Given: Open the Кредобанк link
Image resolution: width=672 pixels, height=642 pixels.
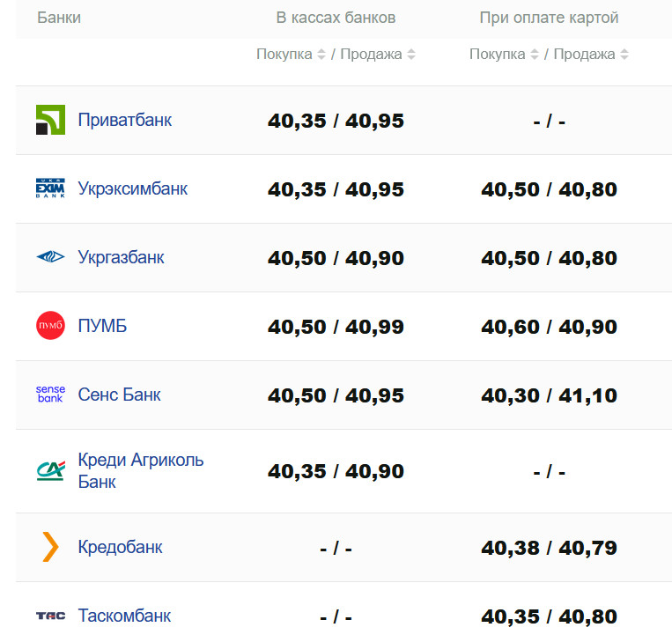Looking at the screenshot, I should point(120,547).
